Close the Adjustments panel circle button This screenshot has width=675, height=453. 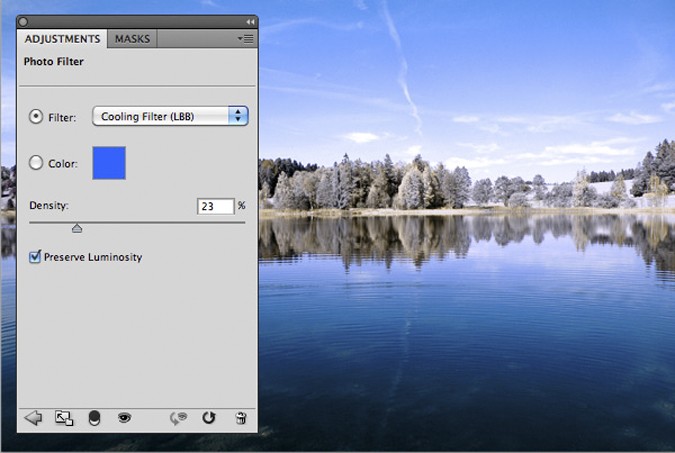click(x=23, y=22)
